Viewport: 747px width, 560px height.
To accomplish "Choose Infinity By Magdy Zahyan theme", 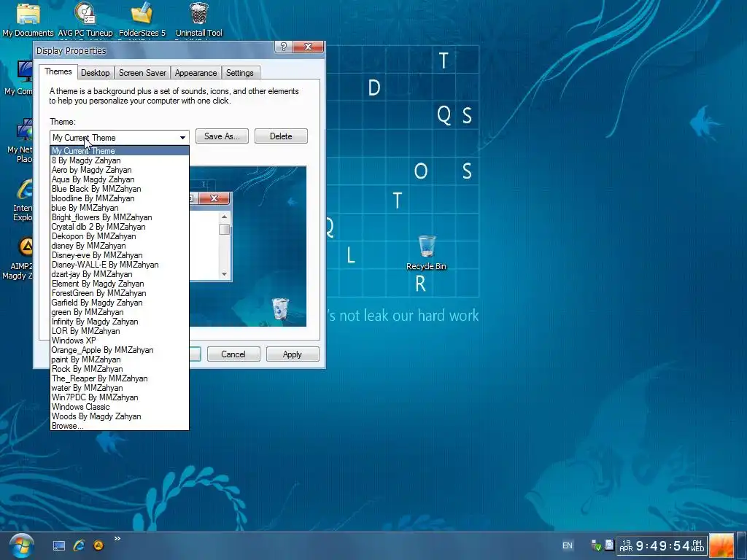I will 120,322.
